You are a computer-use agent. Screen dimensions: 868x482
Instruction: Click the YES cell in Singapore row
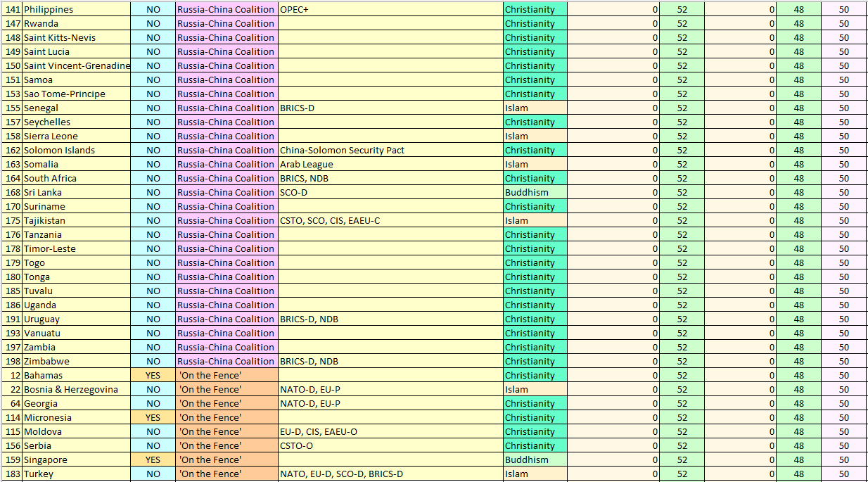pos(153,460)
